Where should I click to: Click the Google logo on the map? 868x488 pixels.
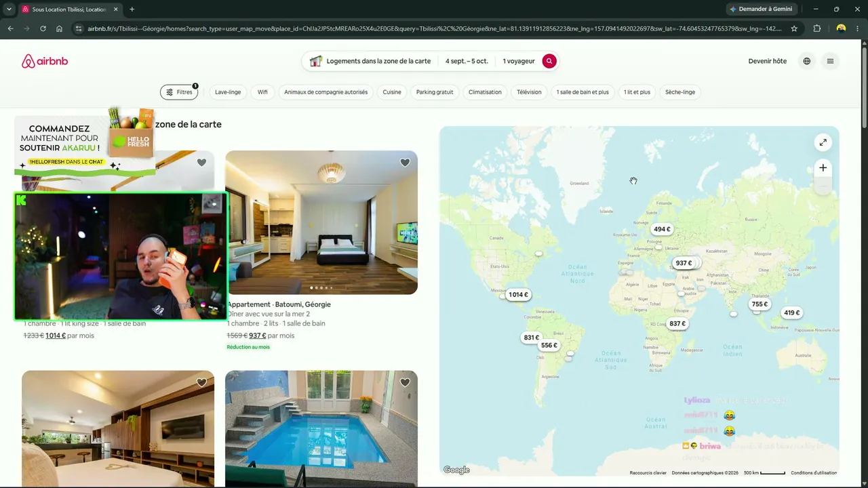[456, 470]
